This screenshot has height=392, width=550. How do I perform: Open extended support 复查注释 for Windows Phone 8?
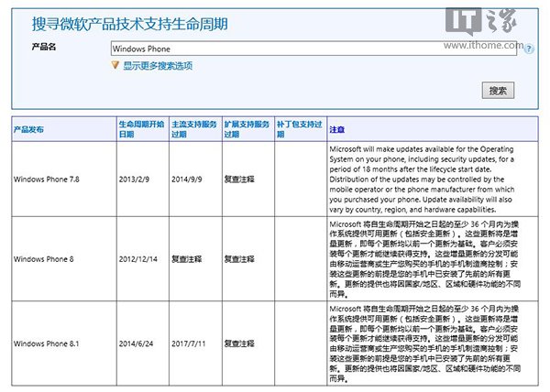pos(239,259)
